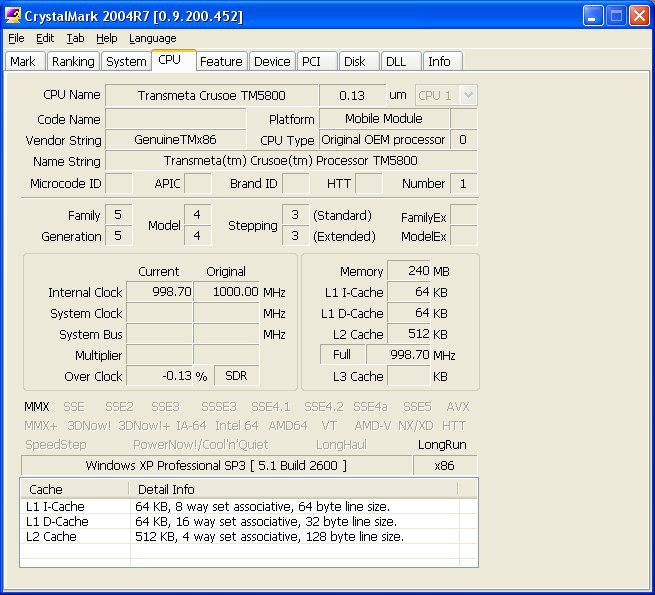Close the CrystalMark window
Screen dimensions: 655x595
pyautogui.click(x=639, y=16)
